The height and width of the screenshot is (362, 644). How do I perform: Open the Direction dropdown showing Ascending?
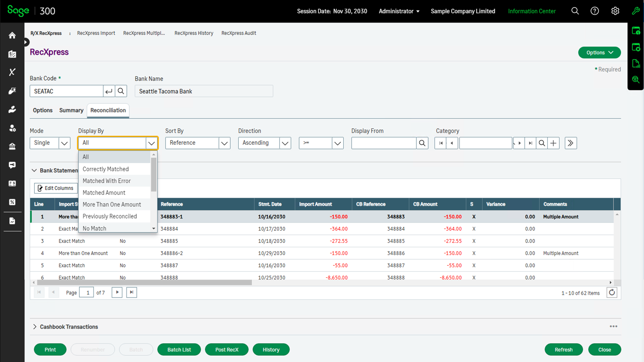tap(265, 143)
